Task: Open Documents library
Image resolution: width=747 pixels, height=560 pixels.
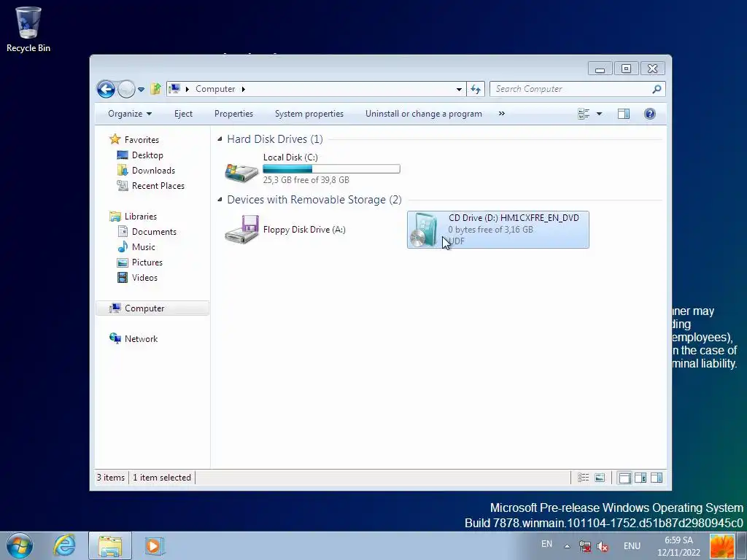Action: [154, 231]
